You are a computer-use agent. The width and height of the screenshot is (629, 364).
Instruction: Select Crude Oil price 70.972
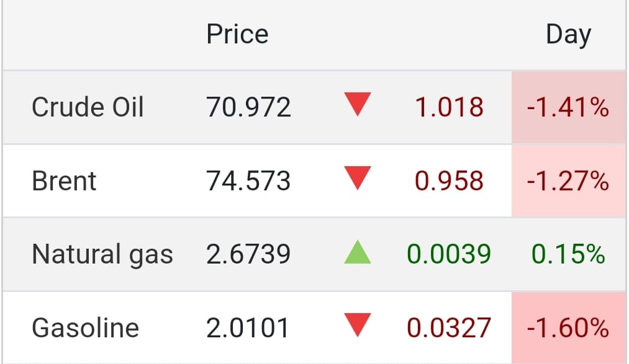point(248,107)
